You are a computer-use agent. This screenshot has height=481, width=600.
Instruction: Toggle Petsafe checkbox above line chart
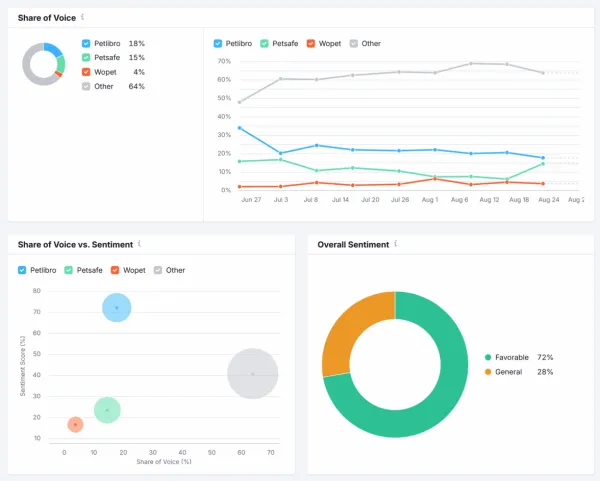point(264,43)
